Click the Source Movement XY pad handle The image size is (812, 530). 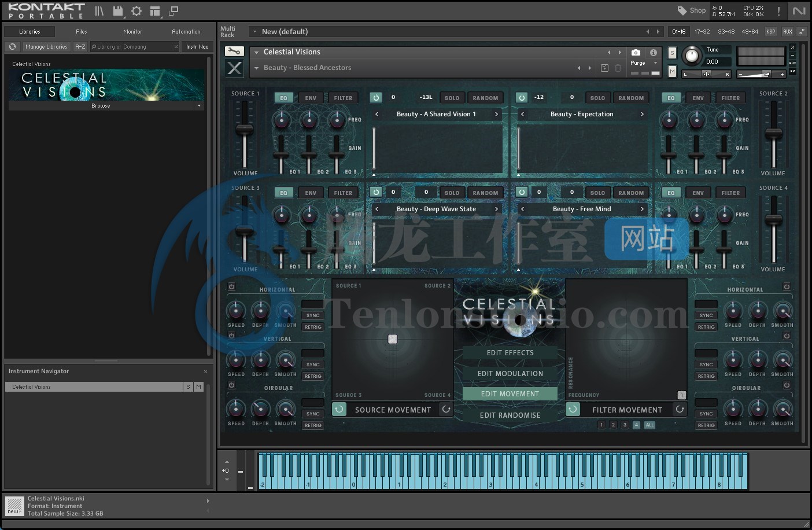(x=393, y=339)
